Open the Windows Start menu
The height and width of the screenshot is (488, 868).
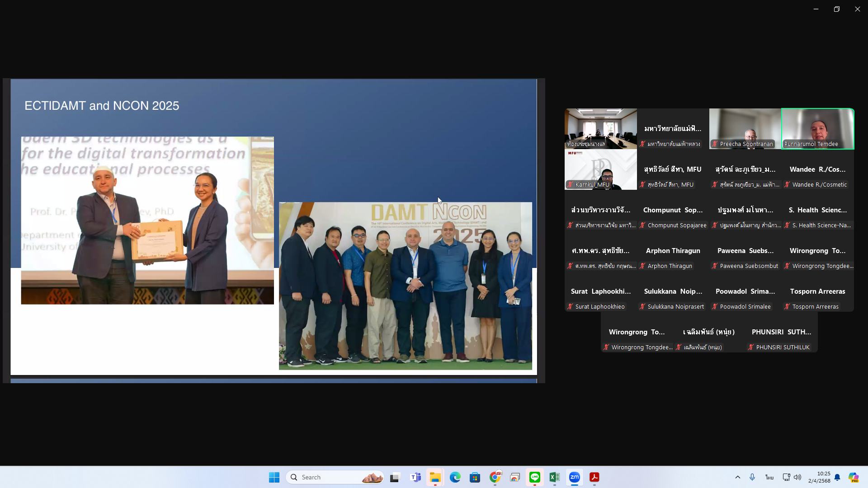[x=274, y=477]
